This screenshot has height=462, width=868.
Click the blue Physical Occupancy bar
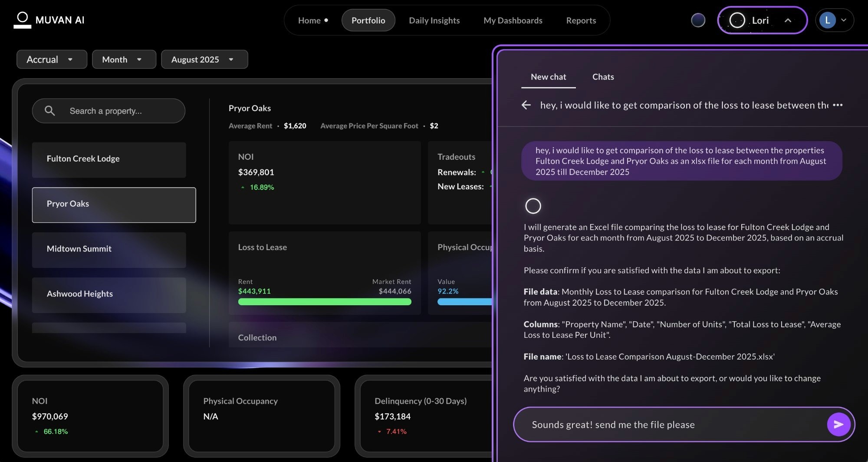(465, 302)
